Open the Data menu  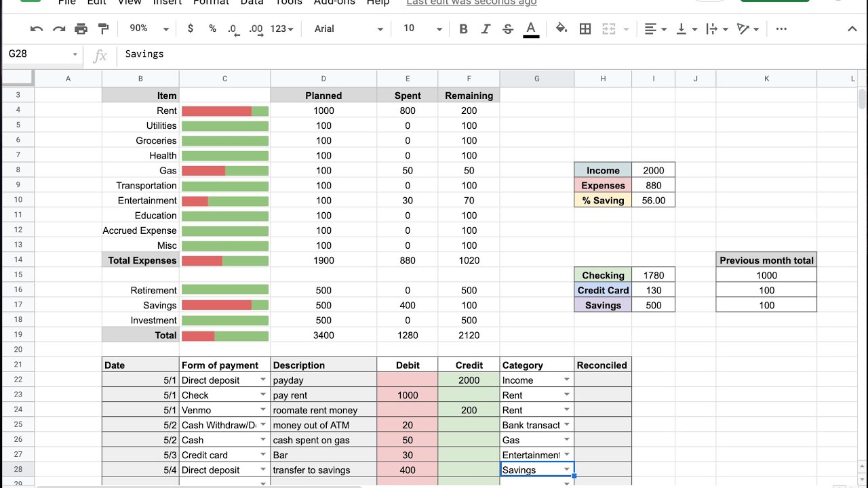coord(252,3)
